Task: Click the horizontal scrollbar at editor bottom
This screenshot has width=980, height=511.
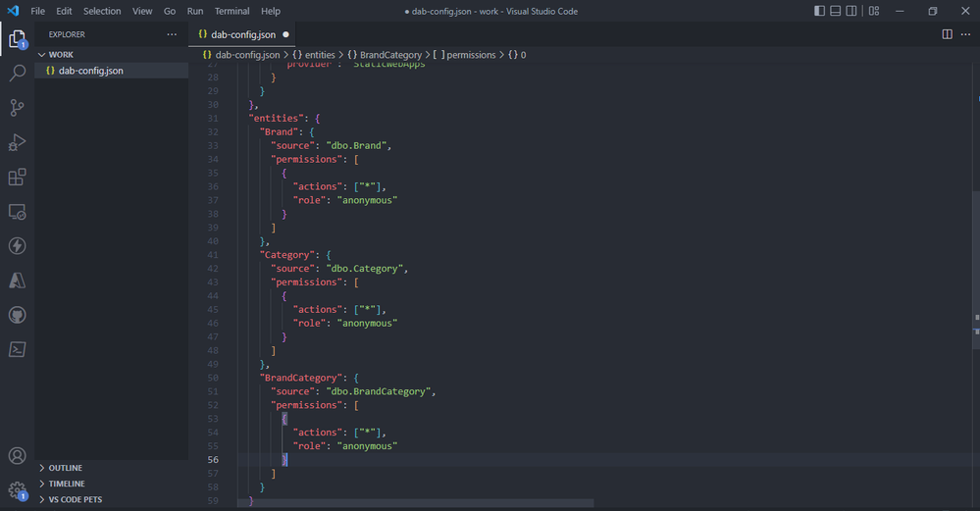Action: pos(416,503)
